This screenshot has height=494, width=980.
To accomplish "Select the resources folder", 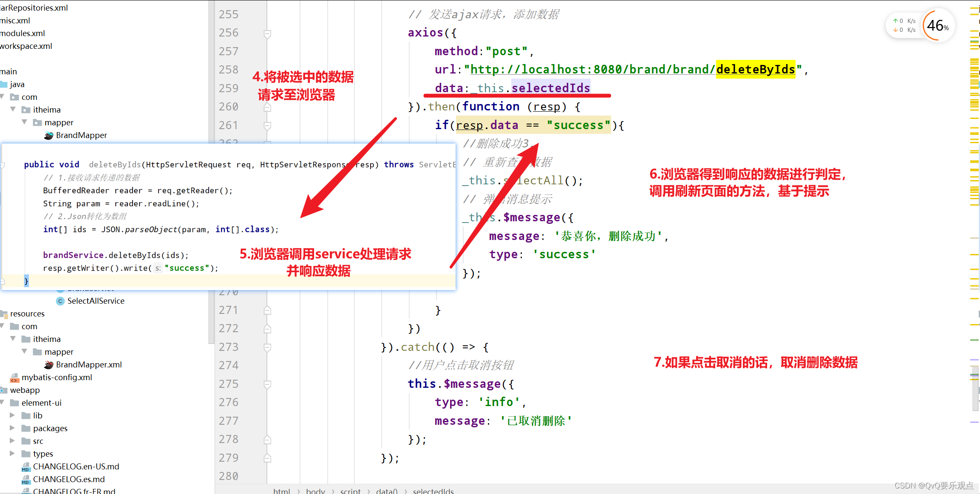I will [27, 313].
